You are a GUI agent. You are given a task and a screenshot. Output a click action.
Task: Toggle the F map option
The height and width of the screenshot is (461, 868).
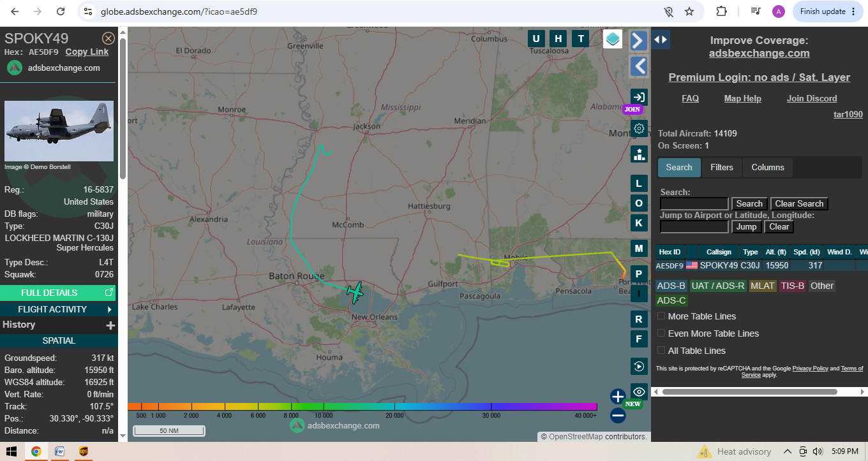[639, 339]
